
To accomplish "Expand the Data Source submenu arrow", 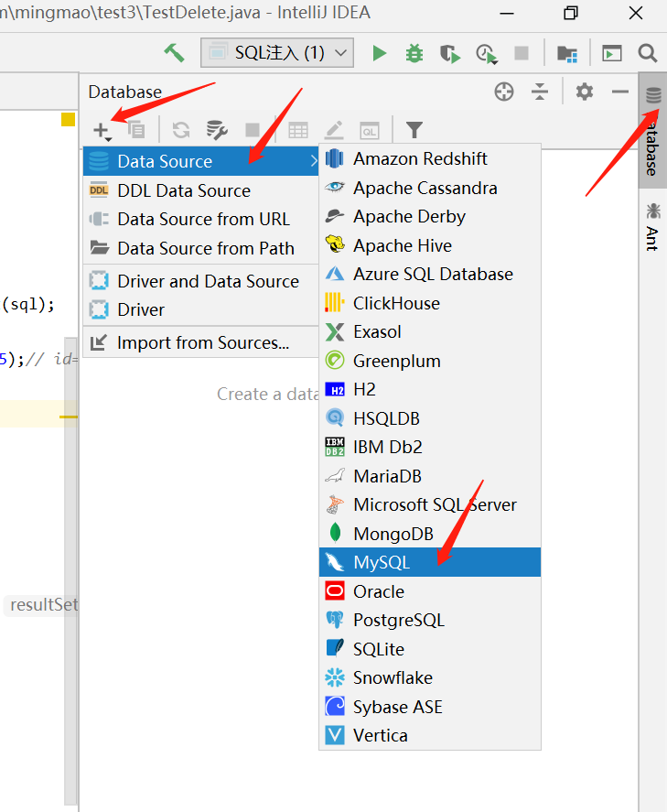I will [x=313, y=161].
